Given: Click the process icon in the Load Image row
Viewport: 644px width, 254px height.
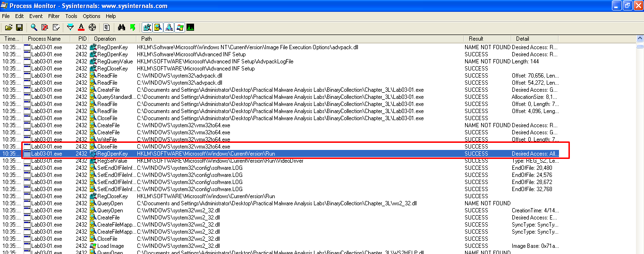Looking at the screenshot, I should pyautogui.click(x=27, y=246).
